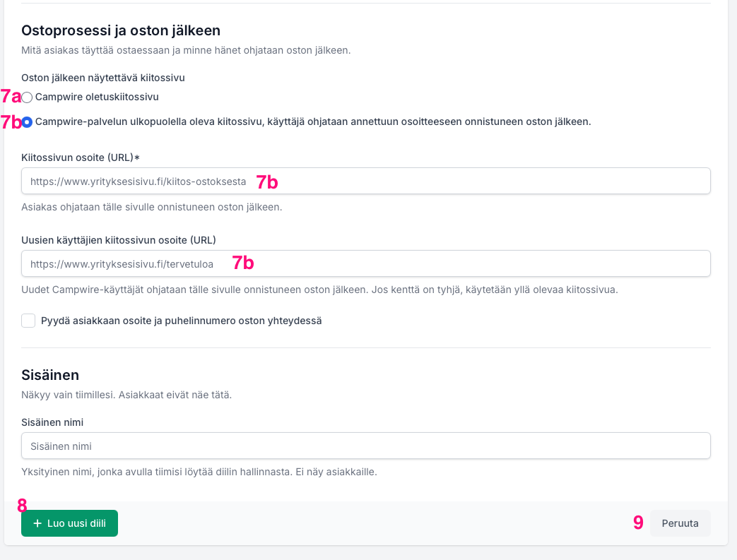Image resolution: width=737 pixels, height=560 pixels.
Task: Select the external kiitossivu radio option
Action: point(27,122)
